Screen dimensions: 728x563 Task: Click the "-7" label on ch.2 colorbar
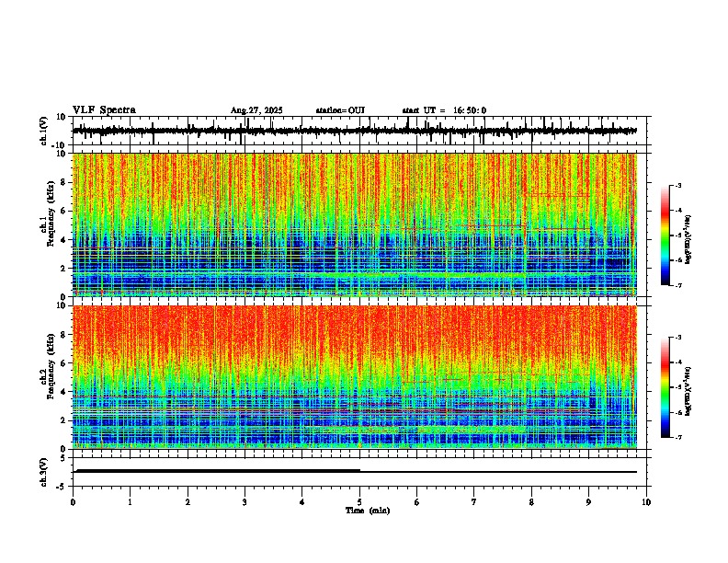click(x=677, y=437)
